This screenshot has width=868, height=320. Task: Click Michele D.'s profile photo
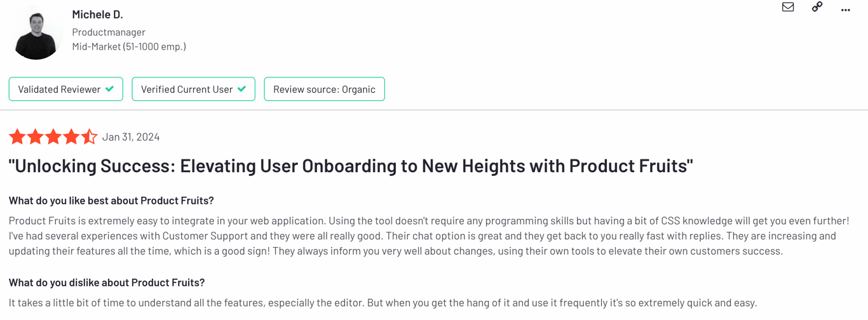point(36,32)
